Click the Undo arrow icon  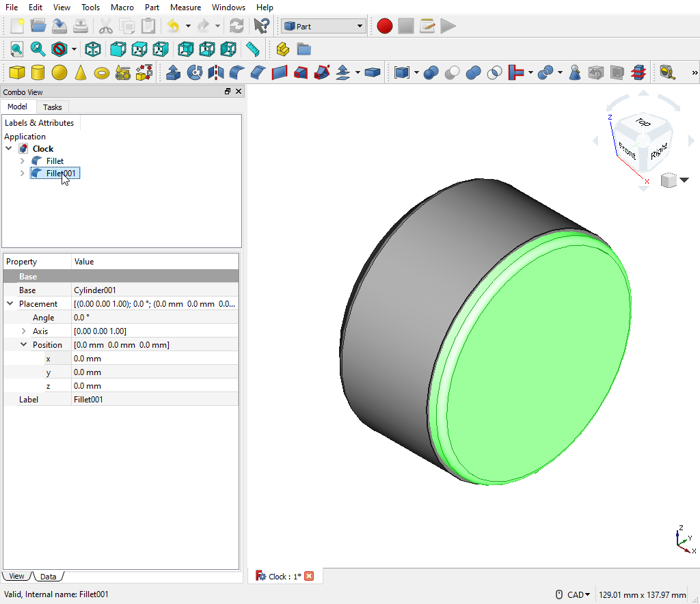(x=173, y=26)
